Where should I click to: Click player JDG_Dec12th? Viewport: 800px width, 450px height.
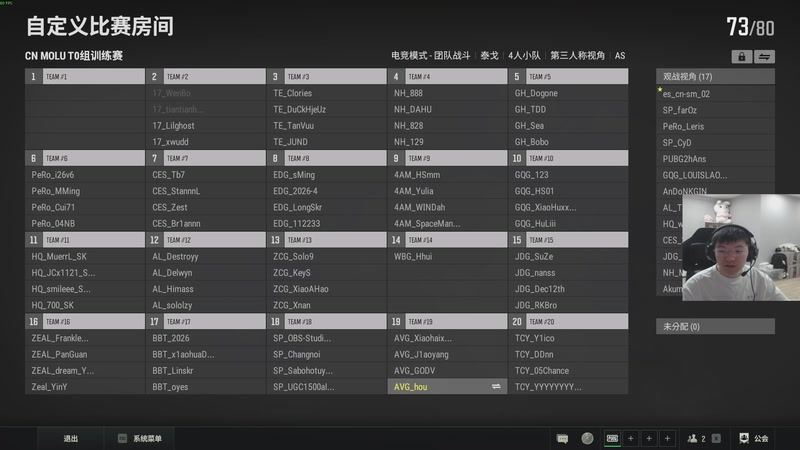click(x=568, y=289)
